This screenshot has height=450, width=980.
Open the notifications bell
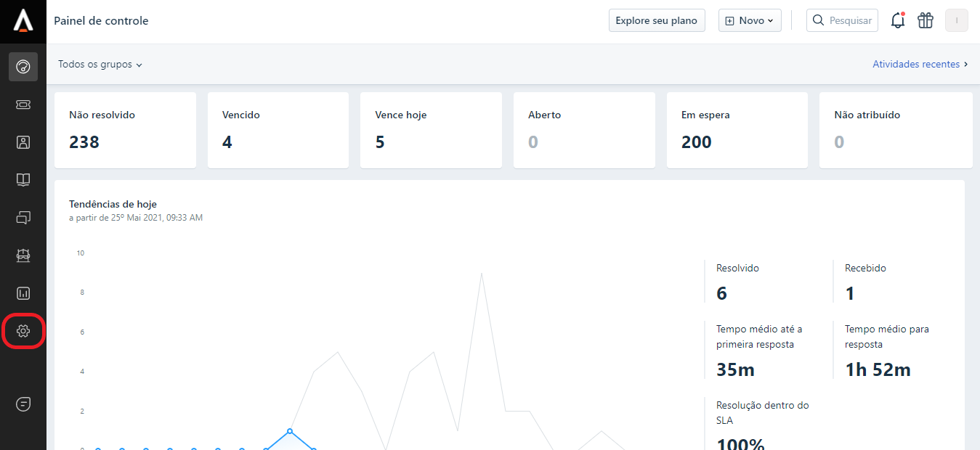pyautogui.click(x=898, y=20)
